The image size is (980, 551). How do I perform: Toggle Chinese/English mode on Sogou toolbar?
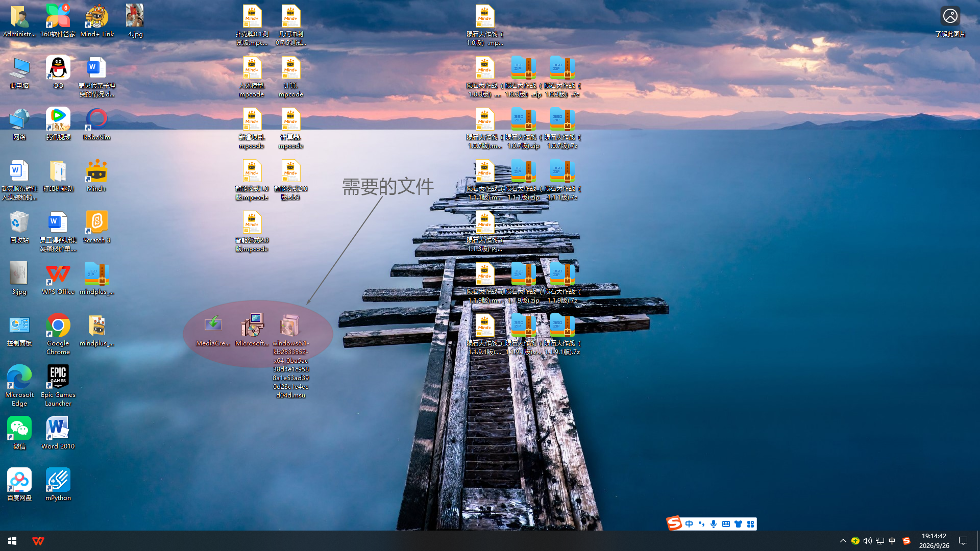pyautogui.click(x=689, y=524)
